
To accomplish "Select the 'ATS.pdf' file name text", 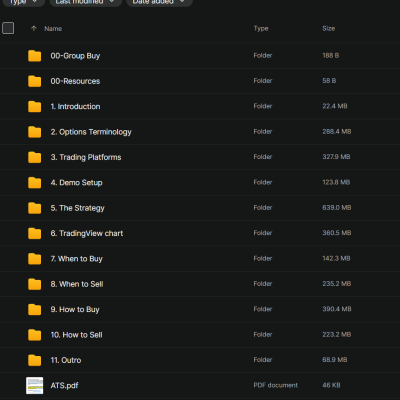I will pyautogui.click(x=64, y=386).
